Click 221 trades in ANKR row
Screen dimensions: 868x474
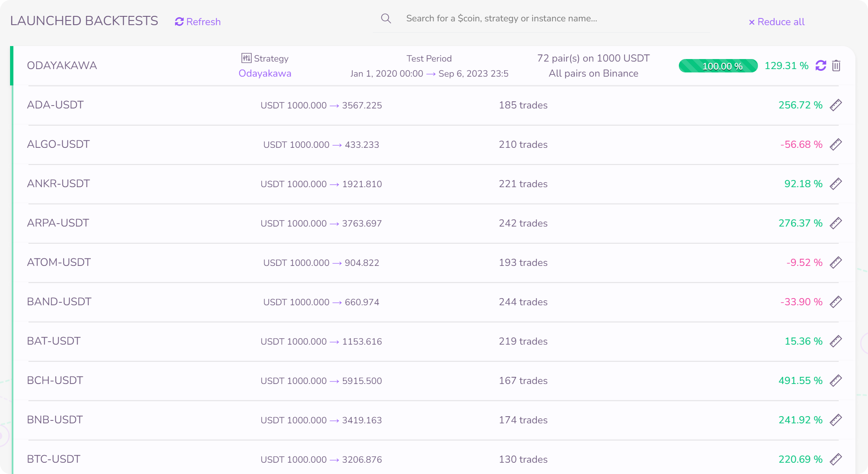[x=523, y=184]
